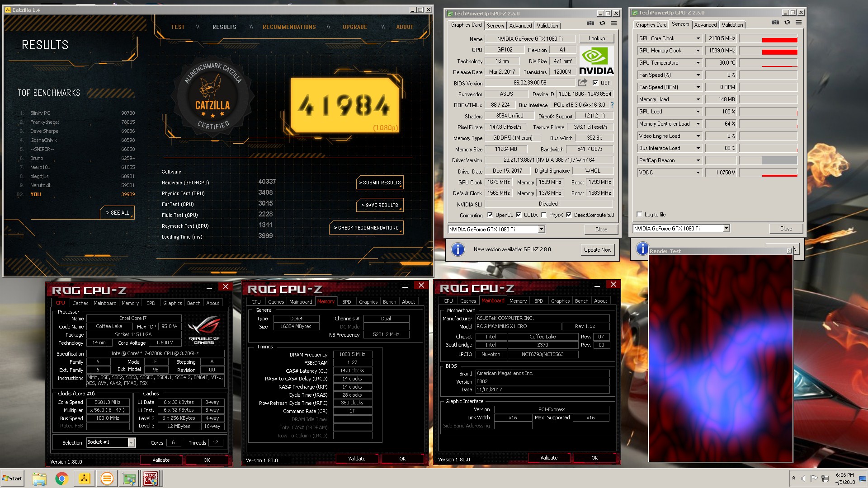This screenshot has height=488, width=868.
Task: Enable the Log to file checkbox
Action: 639,215
